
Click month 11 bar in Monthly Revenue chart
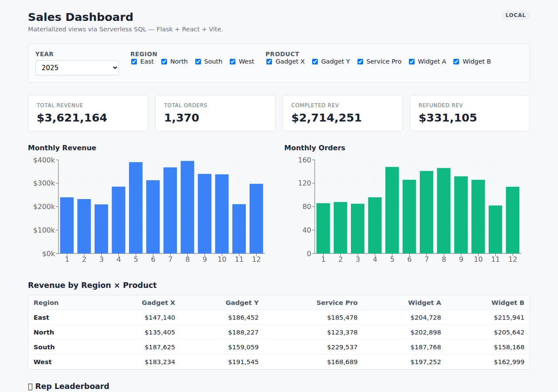click(239, 229)
